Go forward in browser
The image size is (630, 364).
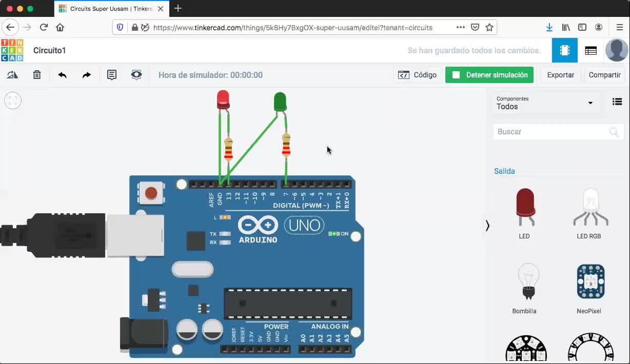point(27,28)
